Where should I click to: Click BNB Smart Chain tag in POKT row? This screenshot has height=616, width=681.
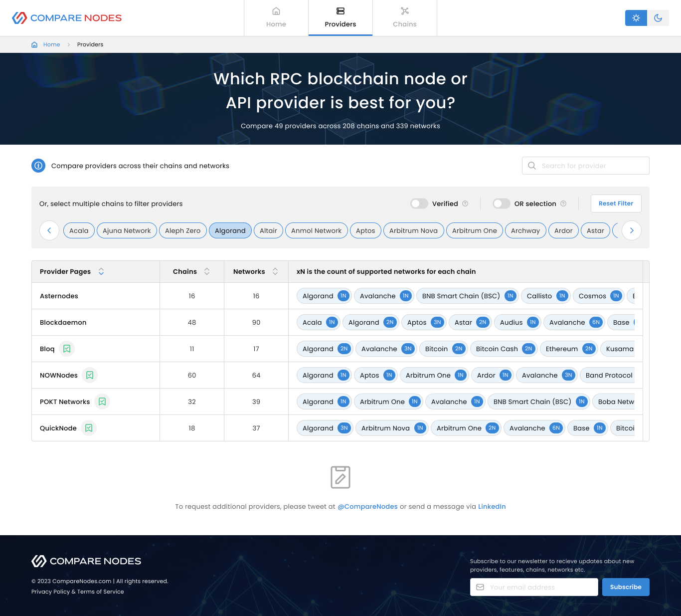click(x=539, y=402)
